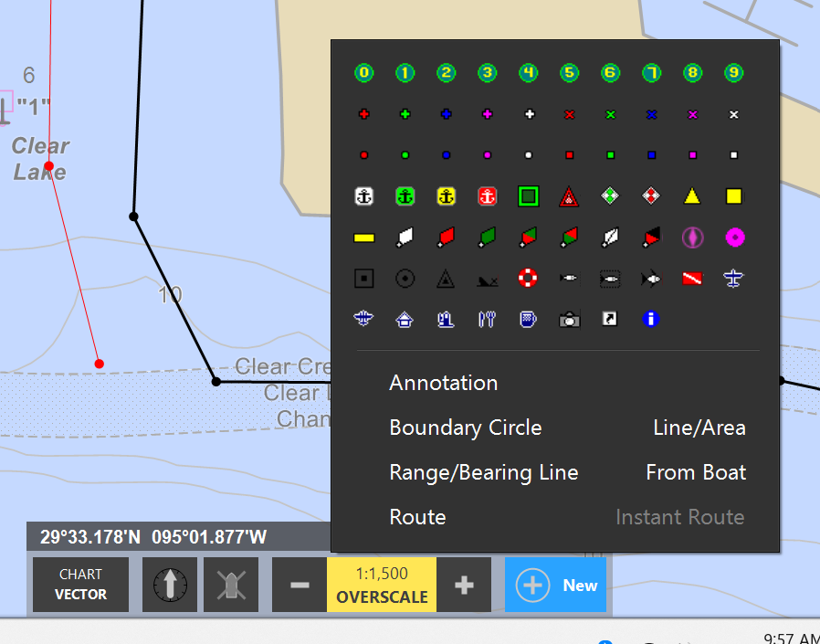Screen dimensions: 820x644
Task: Click the Route menu entry
Action: (x=417, y=517)
